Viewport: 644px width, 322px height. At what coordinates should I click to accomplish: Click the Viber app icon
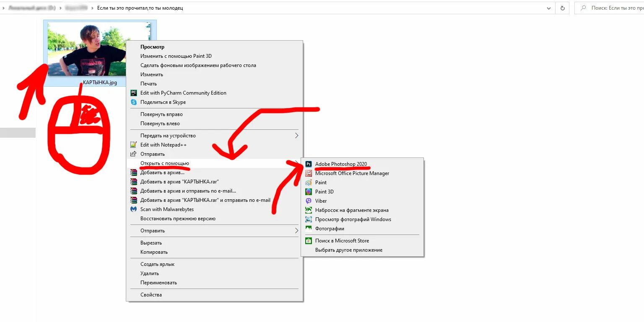tap(309, 201)
